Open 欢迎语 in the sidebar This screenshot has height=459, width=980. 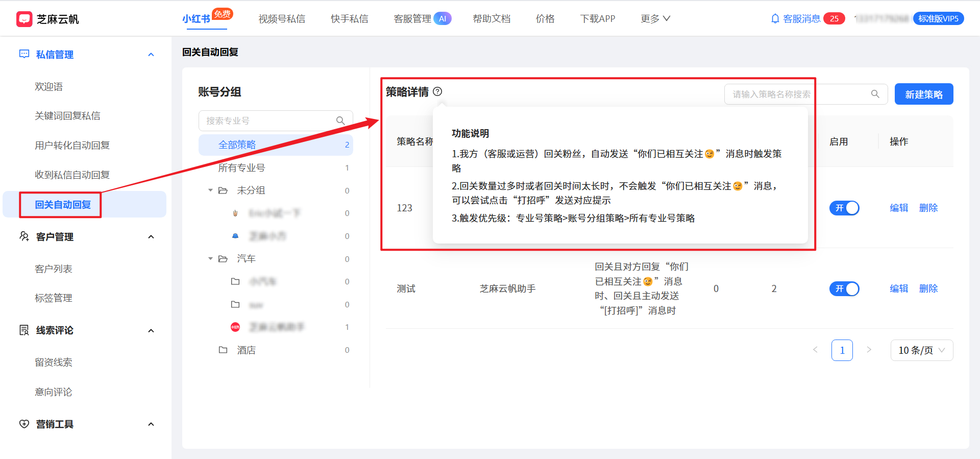click(49, 87)
